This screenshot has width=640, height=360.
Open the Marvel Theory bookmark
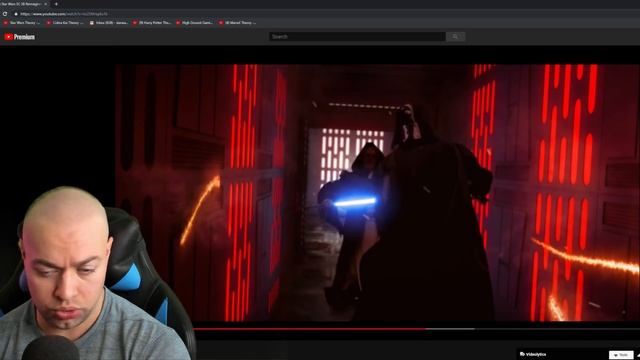pyautogui.click(x=238, y=23)
